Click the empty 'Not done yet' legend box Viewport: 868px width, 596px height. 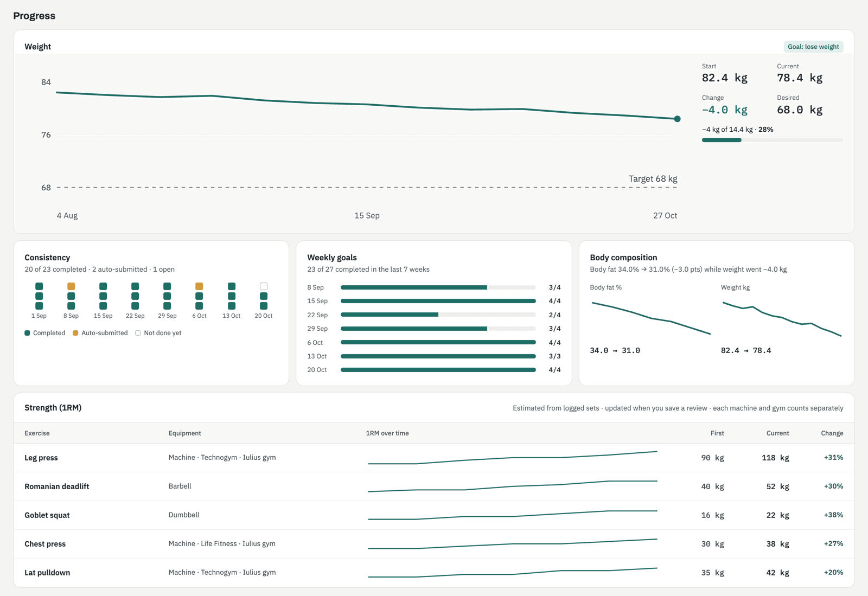138,333
